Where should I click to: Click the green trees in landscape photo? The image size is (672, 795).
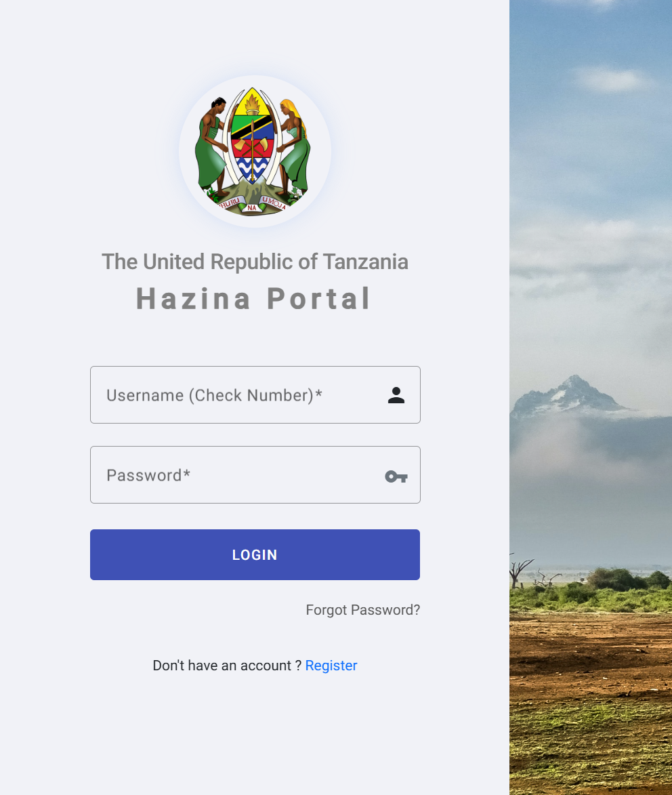point(629,579)
